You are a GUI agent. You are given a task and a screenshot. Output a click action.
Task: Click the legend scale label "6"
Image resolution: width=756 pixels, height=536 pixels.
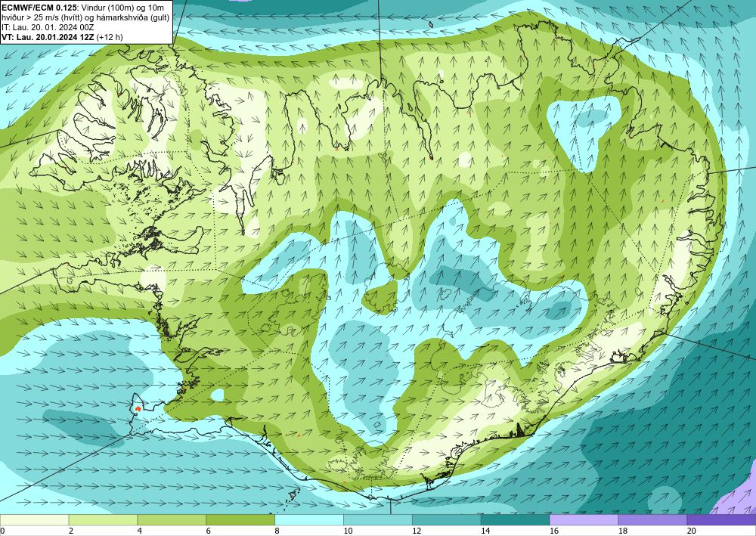[x=209, y=531]
